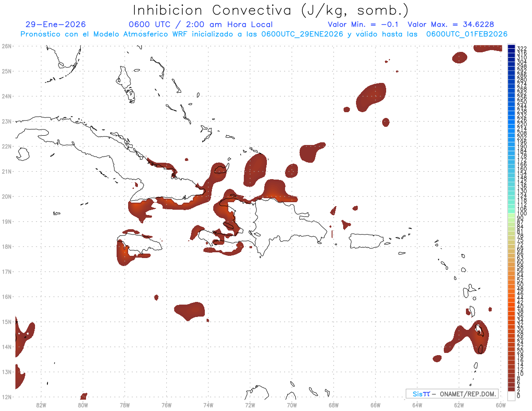Click the colorbar value label 100
The height and width of the screenshot is (411, 532).
click(522, 214)
